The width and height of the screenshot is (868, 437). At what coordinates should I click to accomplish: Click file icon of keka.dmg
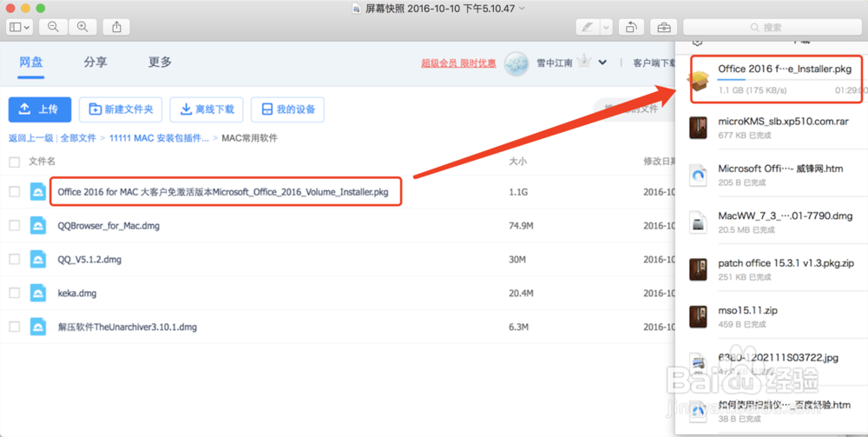click(x=37, y=293)
